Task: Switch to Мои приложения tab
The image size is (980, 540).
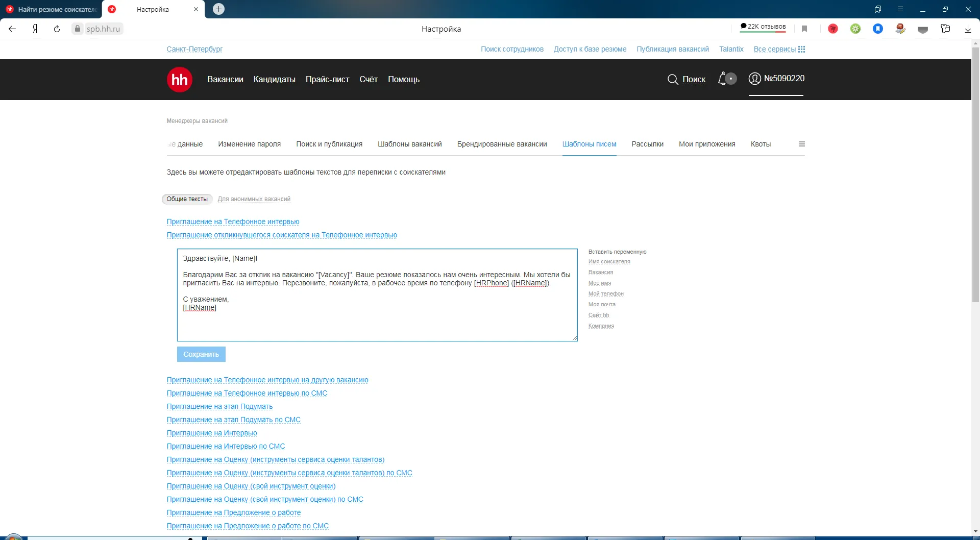Action: pos(707,144)
